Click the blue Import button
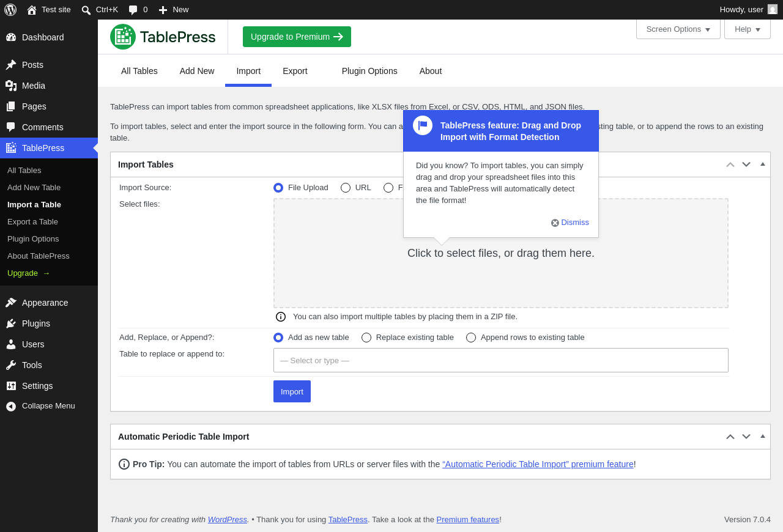This screenshot has width=783, height=532. click(292, 391)
